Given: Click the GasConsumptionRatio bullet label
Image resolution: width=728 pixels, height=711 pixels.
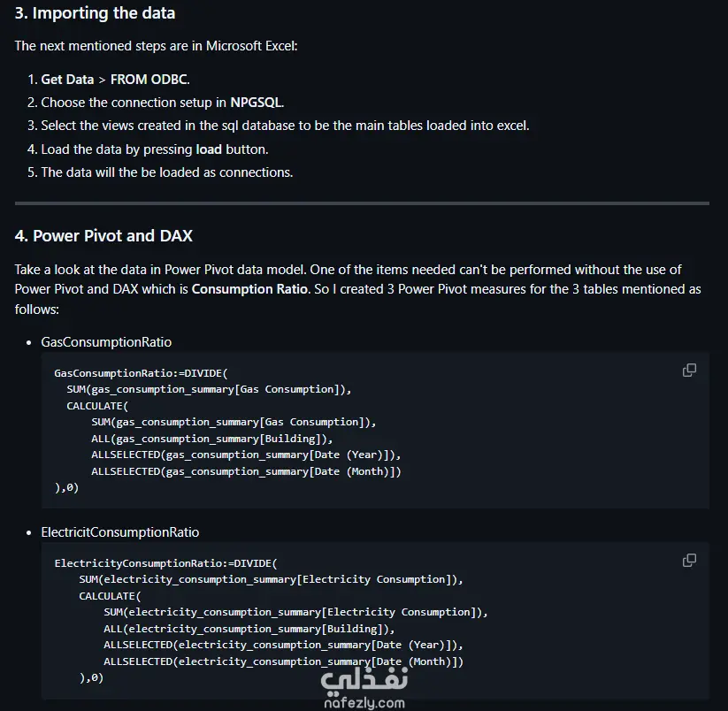Looking at the screenshot, I should (x=106, y=342).
